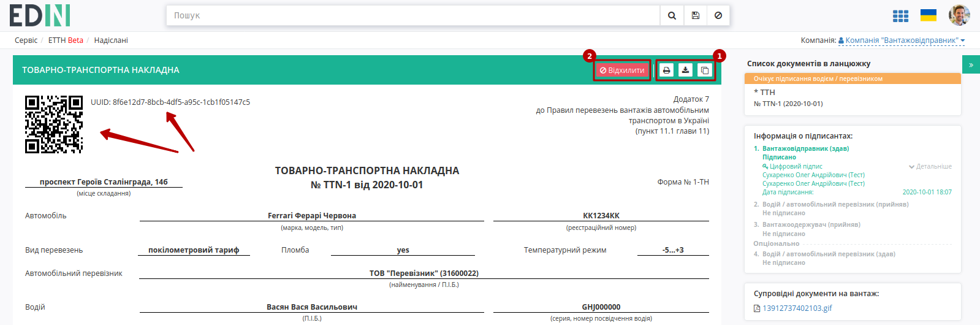Download the document with download icon
The image size is (980, 325).
[685, 71]
